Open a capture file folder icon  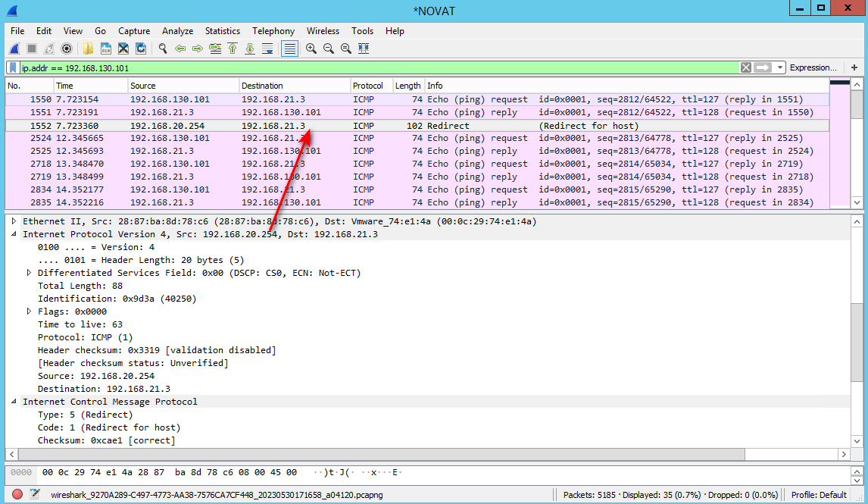coord(88,49)
